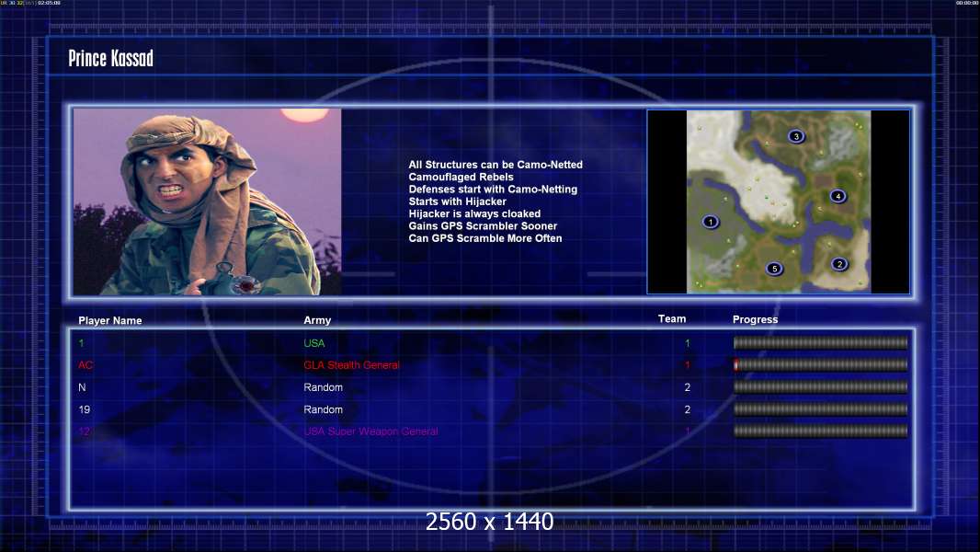Click start position marker 1 on the map

click(x=710, y=222)
